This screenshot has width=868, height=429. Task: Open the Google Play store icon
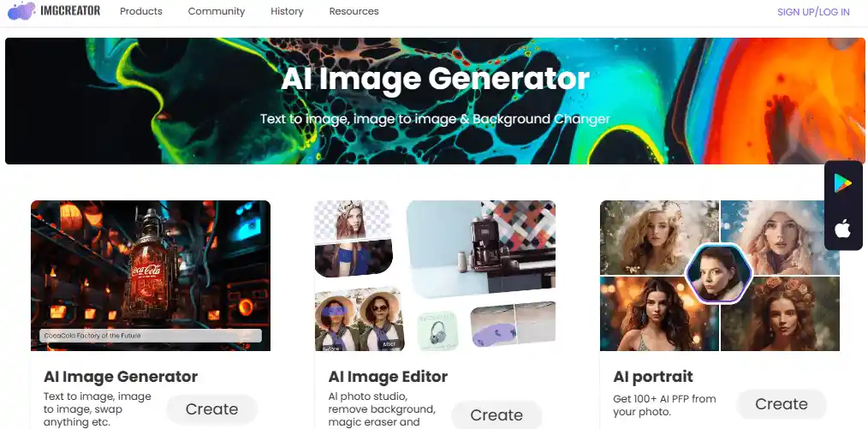point(843,182)
